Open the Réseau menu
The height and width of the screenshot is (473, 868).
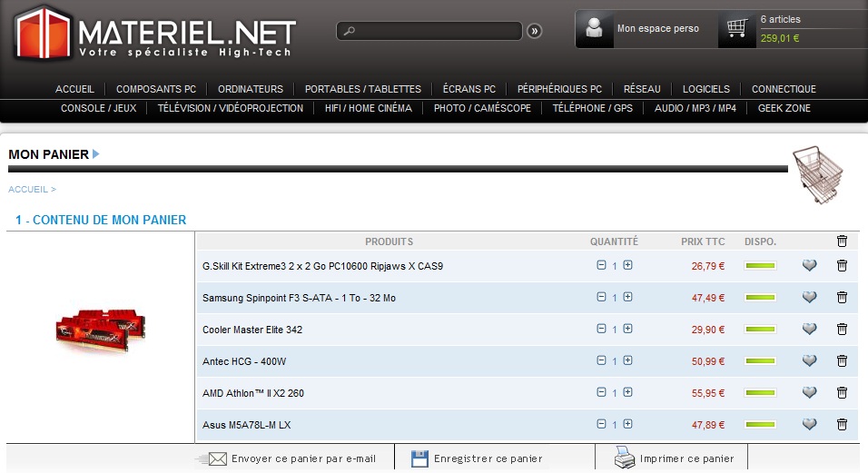[642, 88]
